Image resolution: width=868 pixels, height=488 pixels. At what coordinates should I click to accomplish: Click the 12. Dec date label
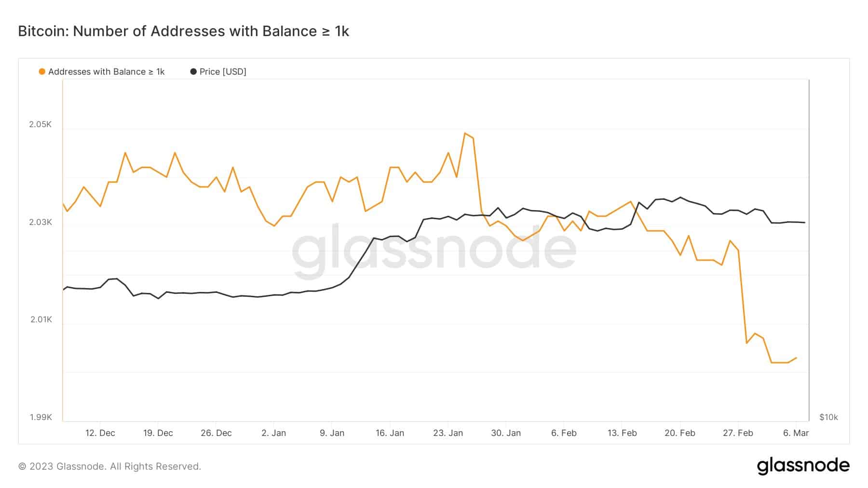pyautogui.click(x=100, y=433)
